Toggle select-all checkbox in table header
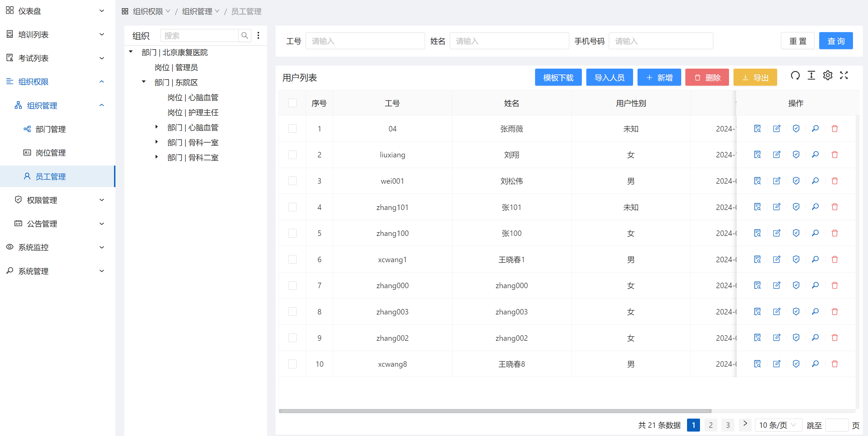Image resolution: width=868 pixels, height=436 pixels. pos(292,103)
